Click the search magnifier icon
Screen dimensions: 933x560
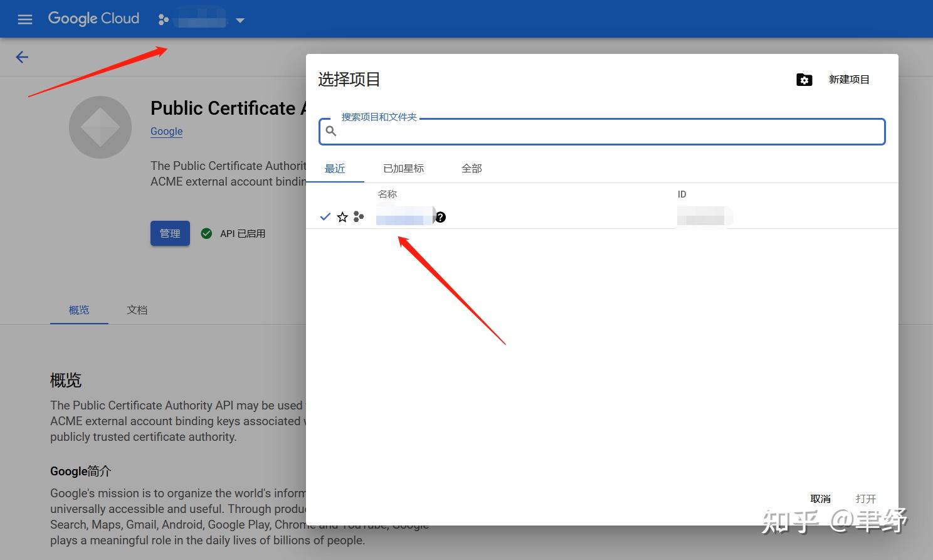(331, 131)
